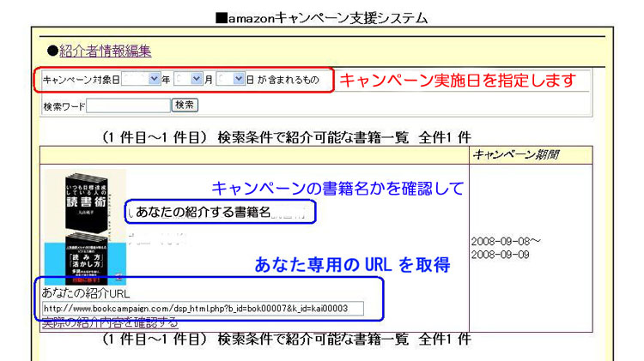Click the 検索ワード text input field
644x361 pixels.
point(128,105)
